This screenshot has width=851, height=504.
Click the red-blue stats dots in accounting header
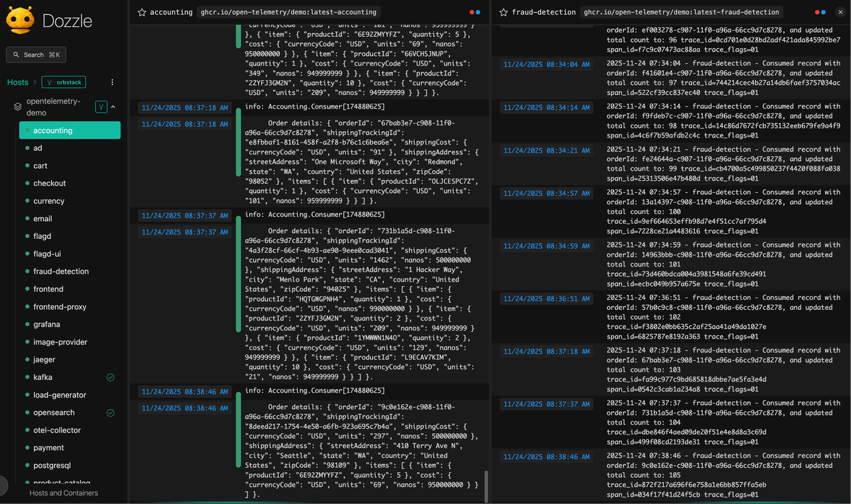474,12
